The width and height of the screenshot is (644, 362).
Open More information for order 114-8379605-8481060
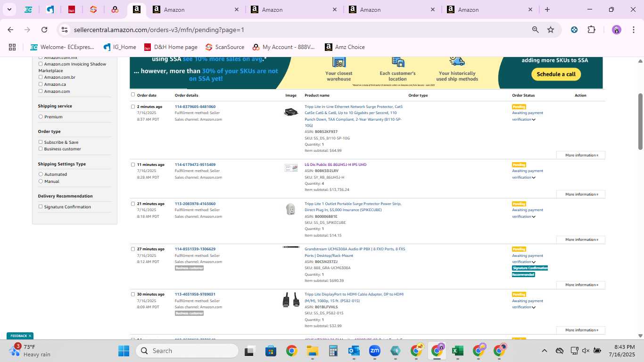click(x=581, y=155)
